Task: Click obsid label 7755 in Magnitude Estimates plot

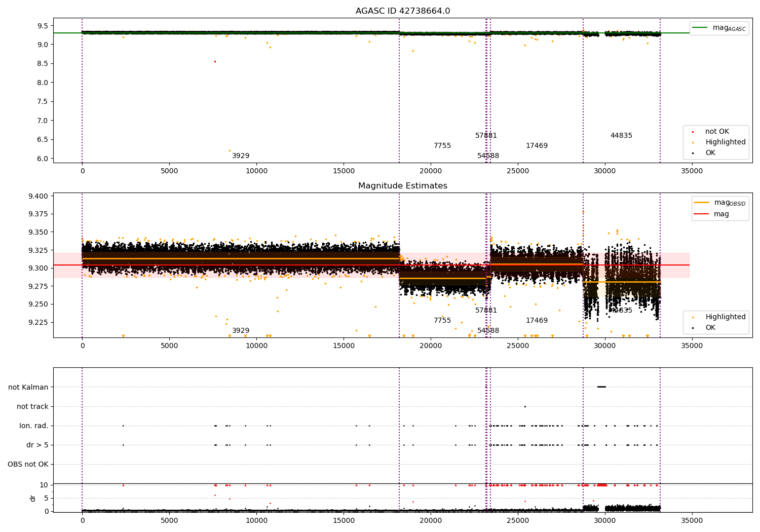Action: 442,321
